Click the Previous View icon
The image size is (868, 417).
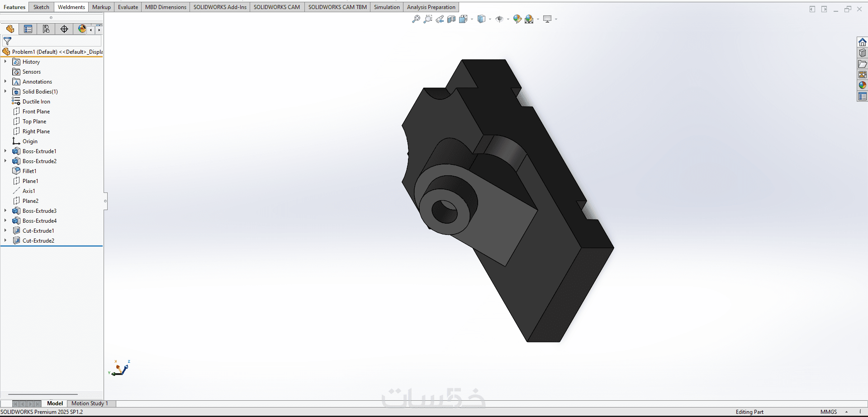click(x=440, y=19)
